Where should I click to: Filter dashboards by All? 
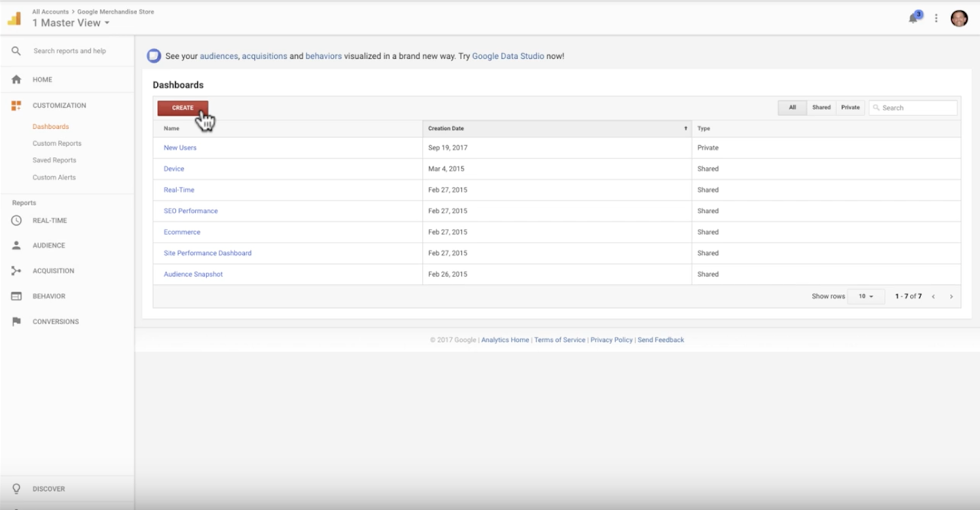[792, 108]
